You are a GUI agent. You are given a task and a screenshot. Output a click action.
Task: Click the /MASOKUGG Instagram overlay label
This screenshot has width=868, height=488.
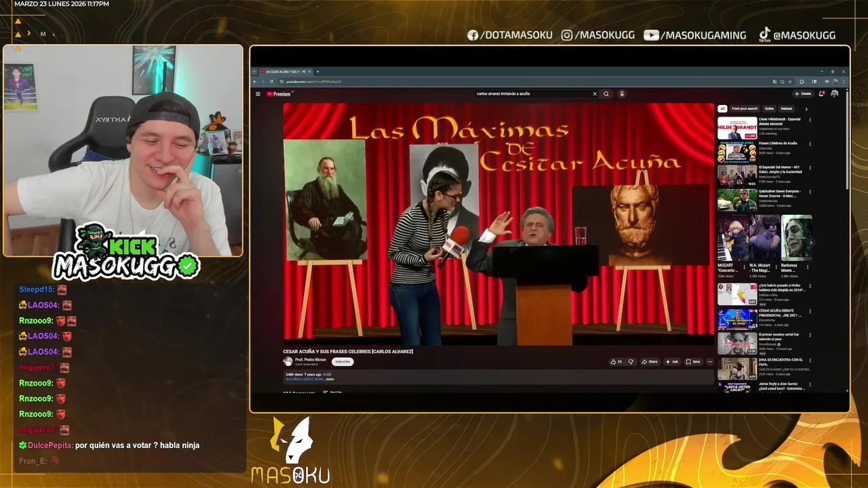(x=597, y=35)
